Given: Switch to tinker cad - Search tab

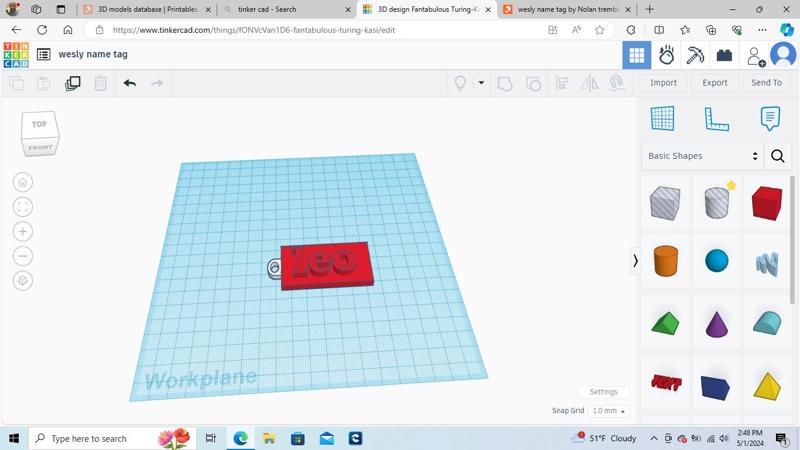Looking at the screenshot, I should tap(286, 9).
